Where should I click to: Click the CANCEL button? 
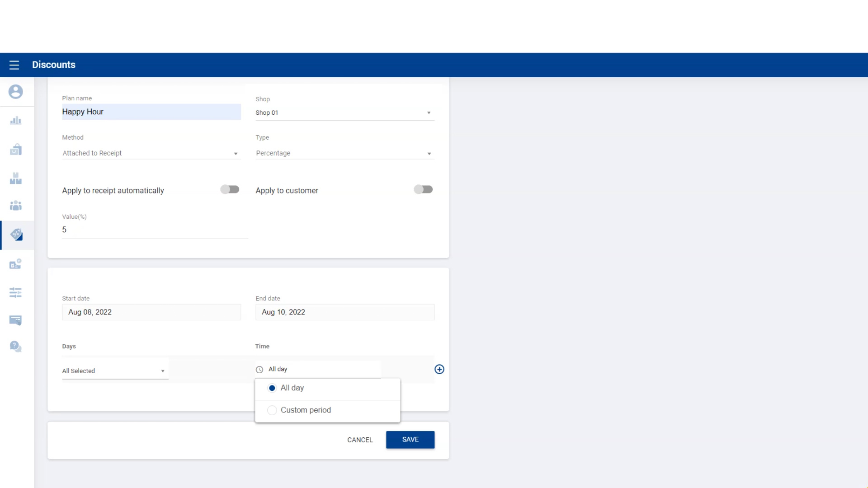pos(360,440)
